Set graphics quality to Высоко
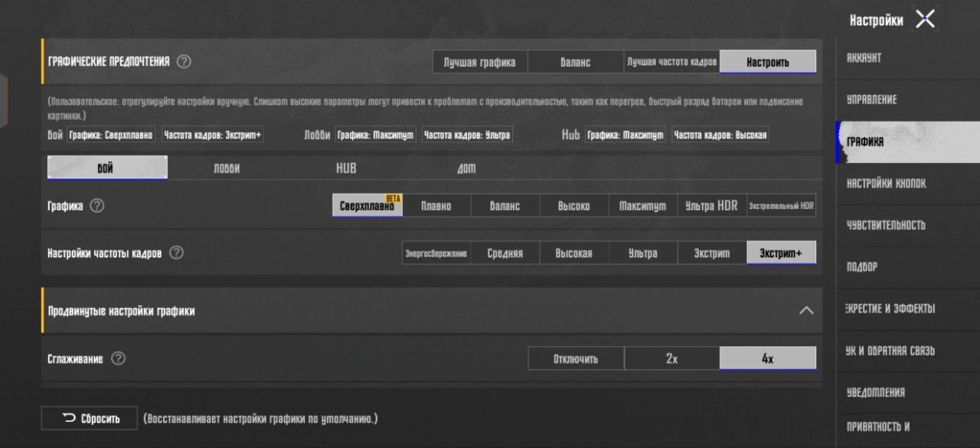This screenshot has width=980, height=448. pyautogui.click(x=574, y=206)
